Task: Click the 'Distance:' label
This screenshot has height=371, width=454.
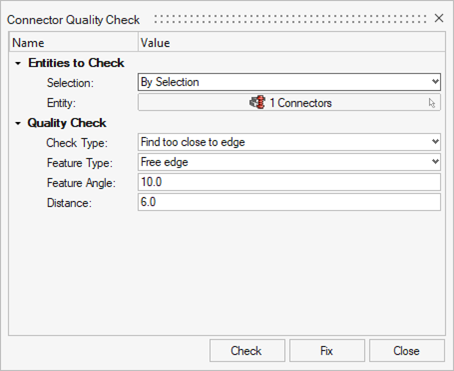Action: tap(69, 203)
